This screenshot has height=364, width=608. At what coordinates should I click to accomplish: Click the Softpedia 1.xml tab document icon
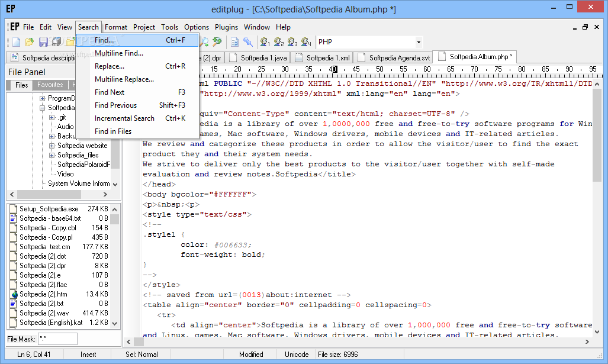tap(298, 58)
